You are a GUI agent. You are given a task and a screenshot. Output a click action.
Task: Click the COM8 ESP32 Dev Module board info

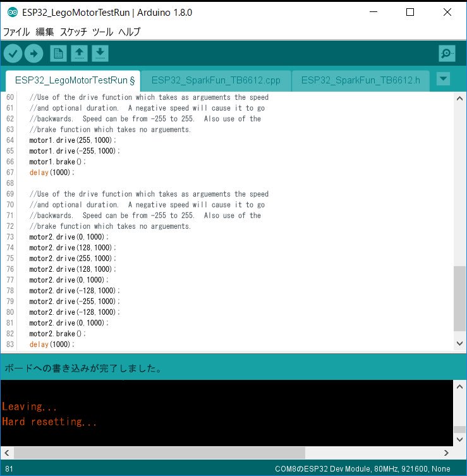point(362,468)
